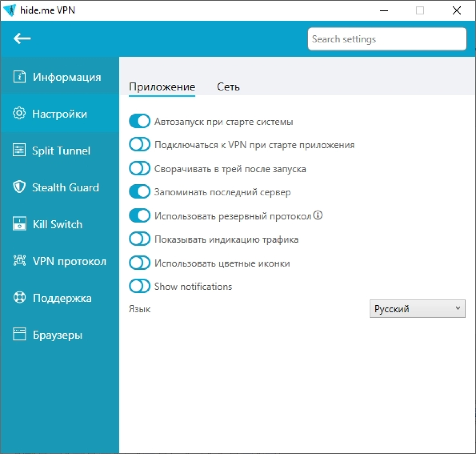476x454 pixels.
Task: Open the Информация section label
Action: (67, 77)
